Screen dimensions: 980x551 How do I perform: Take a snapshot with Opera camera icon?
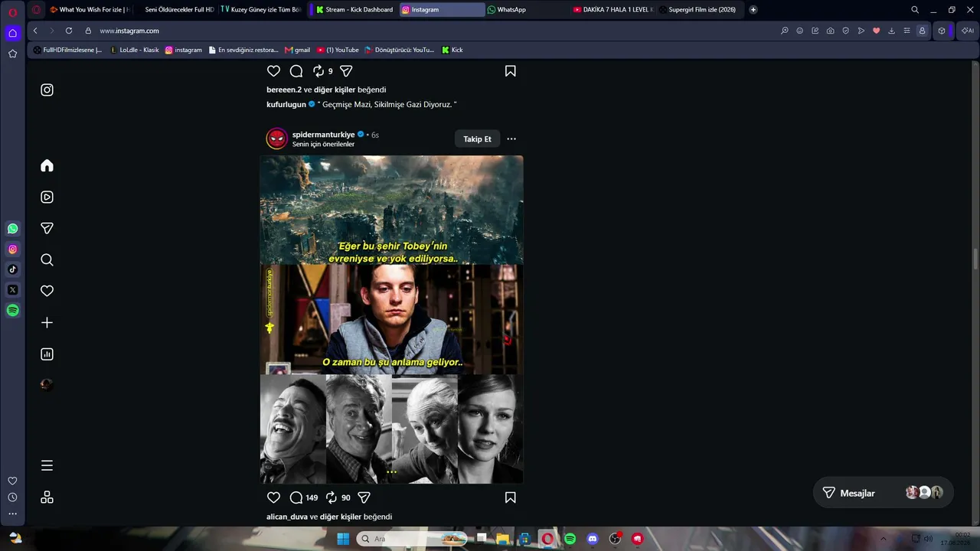pyautogui.click(x=830, y=31)
